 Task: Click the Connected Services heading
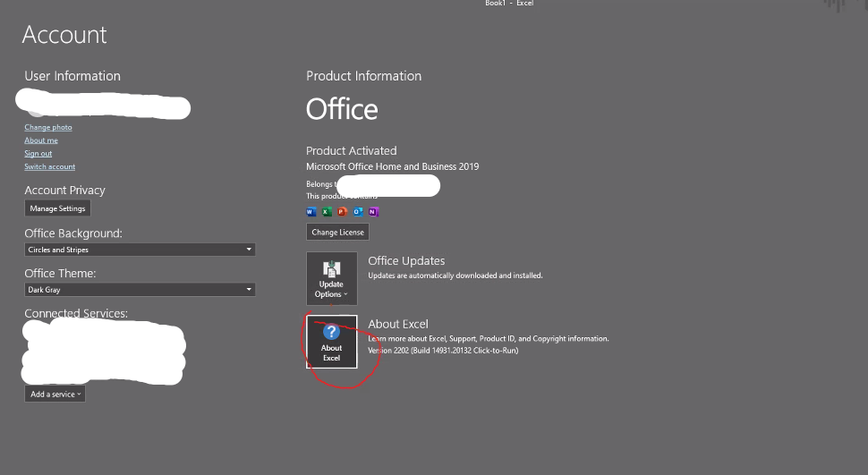click(76, 313)
